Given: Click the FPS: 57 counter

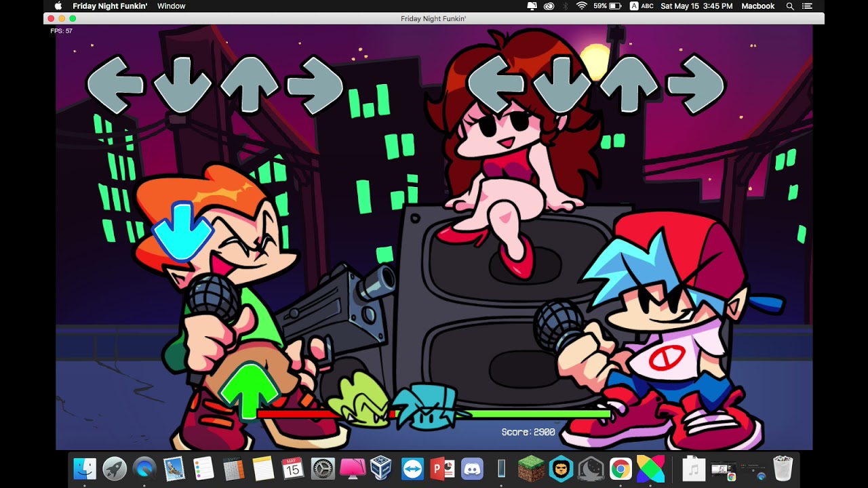Looking at the screenshot, I should (x=61, y=31).
